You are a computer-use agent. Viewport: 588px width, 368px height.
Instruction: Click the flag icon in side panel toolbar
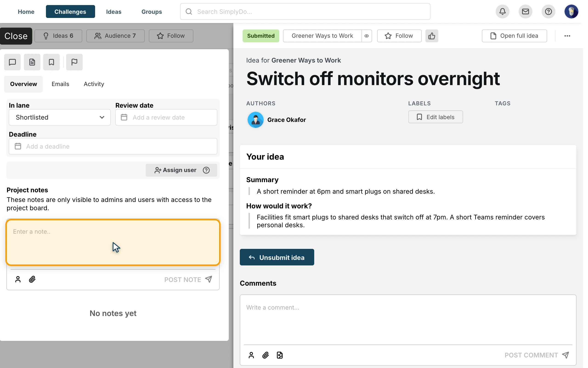(74, 62)
